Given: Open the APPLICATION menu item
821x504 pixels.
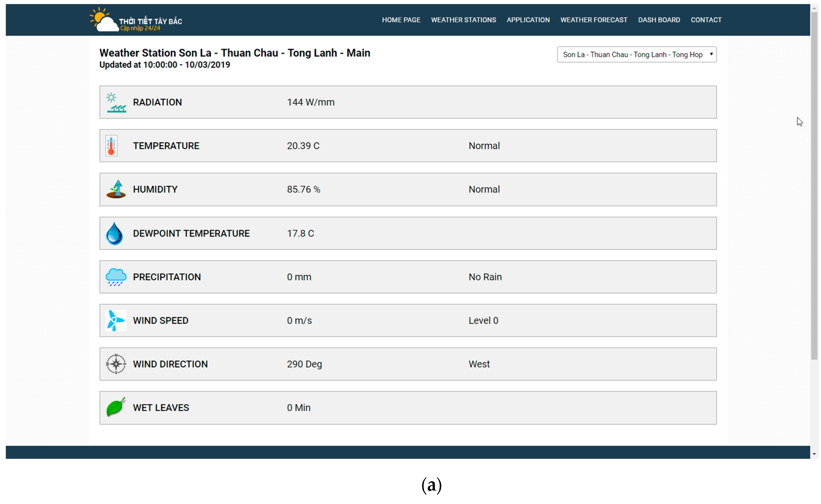Looking at the screenshot, I should 528,20.
